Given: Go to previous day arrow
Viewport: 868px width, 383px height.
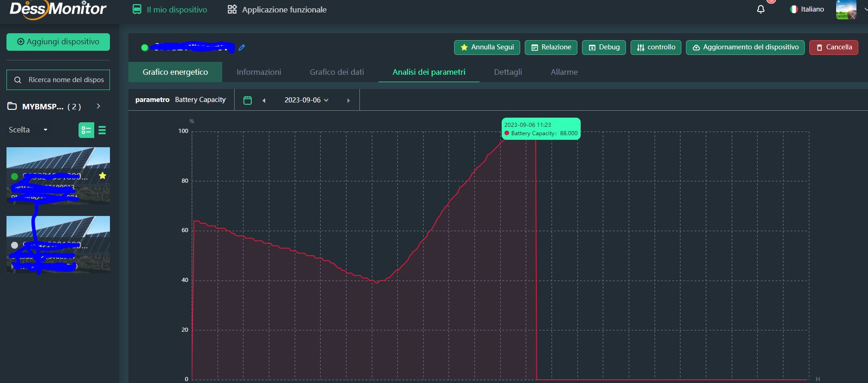Looking at the screenshot, I should (x=264, y=100).
